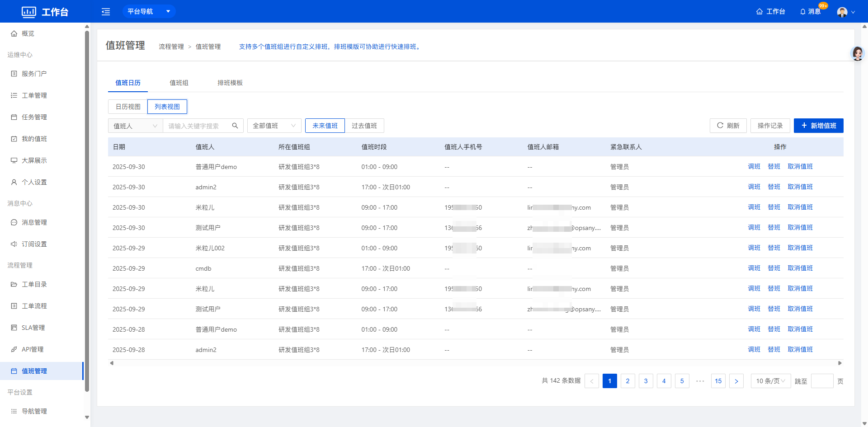Viewport: 868px width, 427px height.
Task: Select the list view toggle
Action: click(x=167, y=107)
